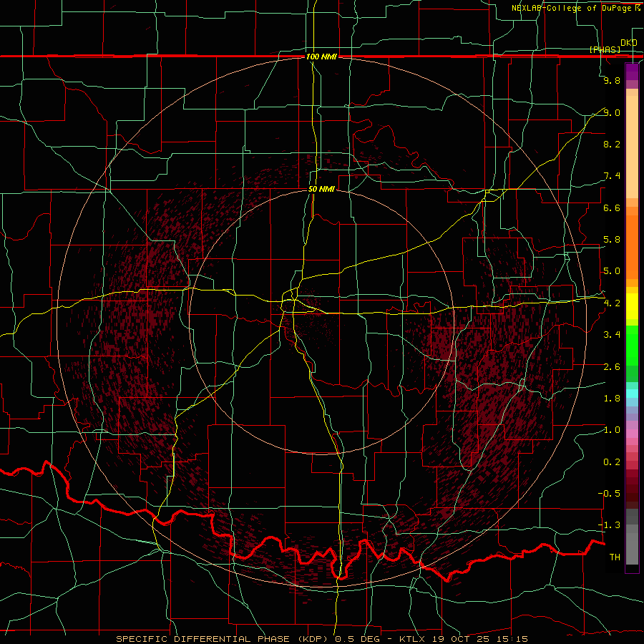This screenshot has width=644, height=644.
Task: Click the DKD label above the legend
Action: (629, 43)
